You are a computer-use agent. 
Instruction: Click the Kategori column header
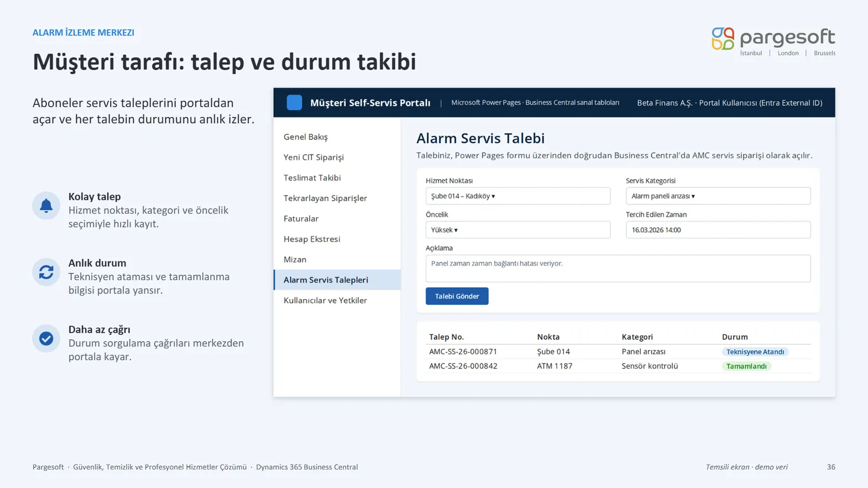pos(637,337)
